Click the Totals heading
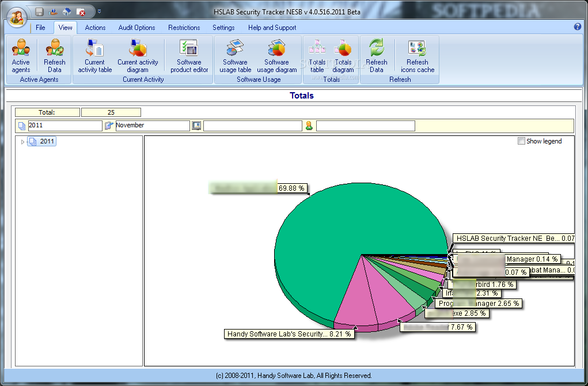Viewport: 588px width, 386px height. click(302, 96)
